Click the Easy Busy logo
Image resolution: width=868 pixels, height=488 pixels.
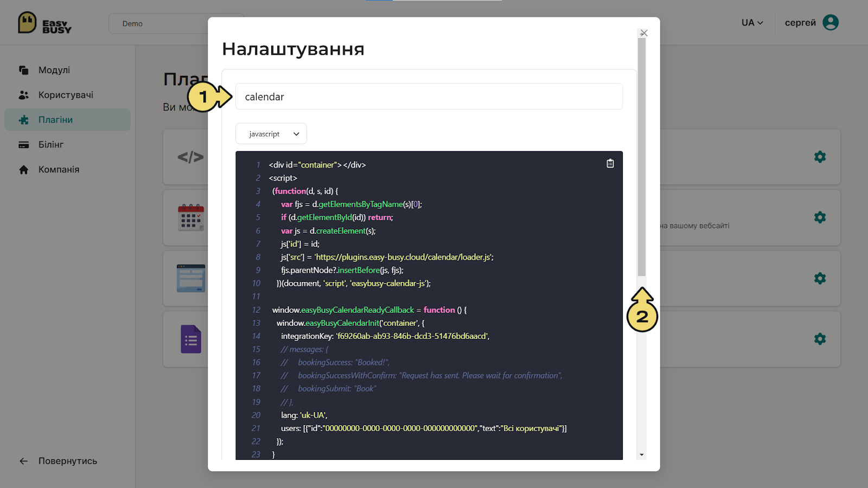[45, 23]
